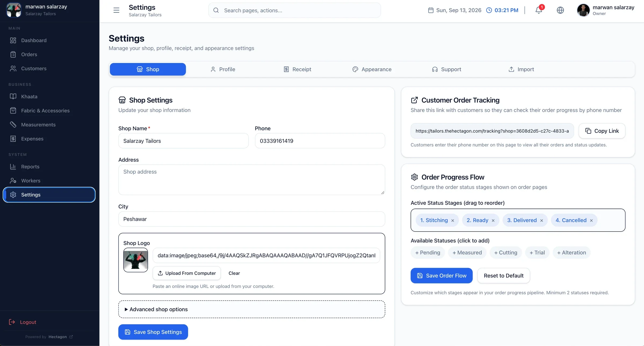Viewport: 644px width, 346px height.
Task: Open Orders in the sidebar
Action: click(x=49, y=54)
